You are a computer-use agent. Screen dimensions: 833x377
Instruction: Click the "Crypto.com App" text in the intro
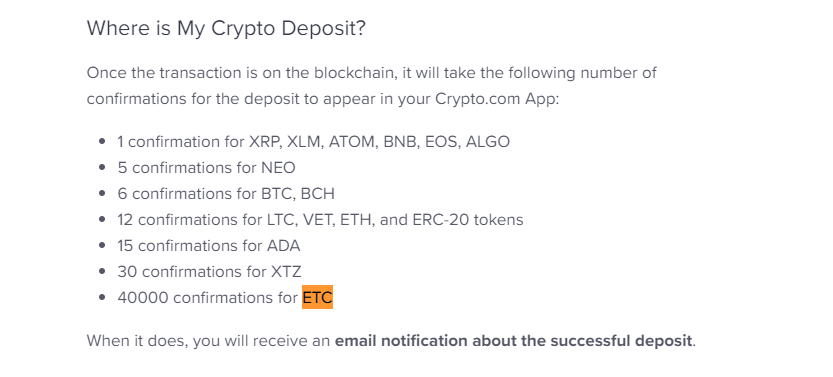(x=495, y=99)
